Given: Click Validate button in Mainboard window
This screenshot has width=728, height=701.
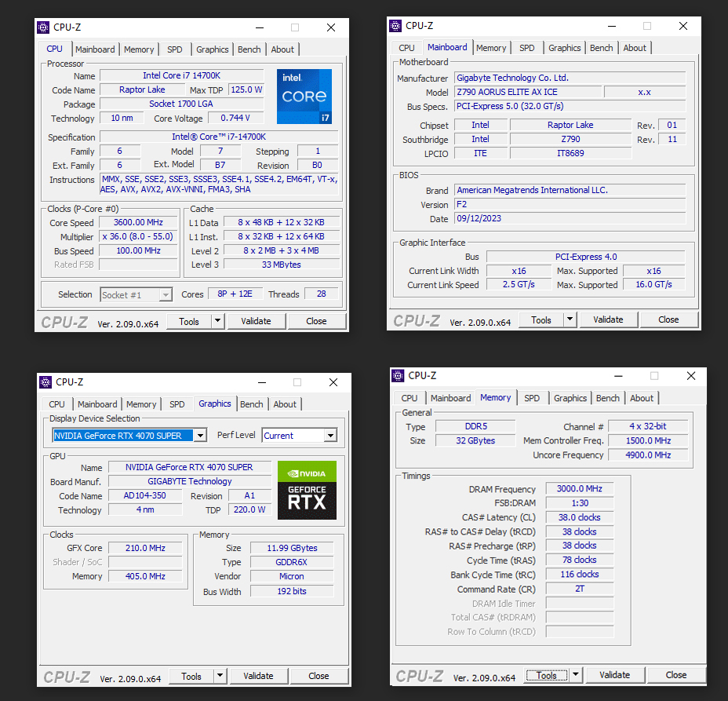Looking at the screenshot, I should pyautogui.click(x=608, y=319).
